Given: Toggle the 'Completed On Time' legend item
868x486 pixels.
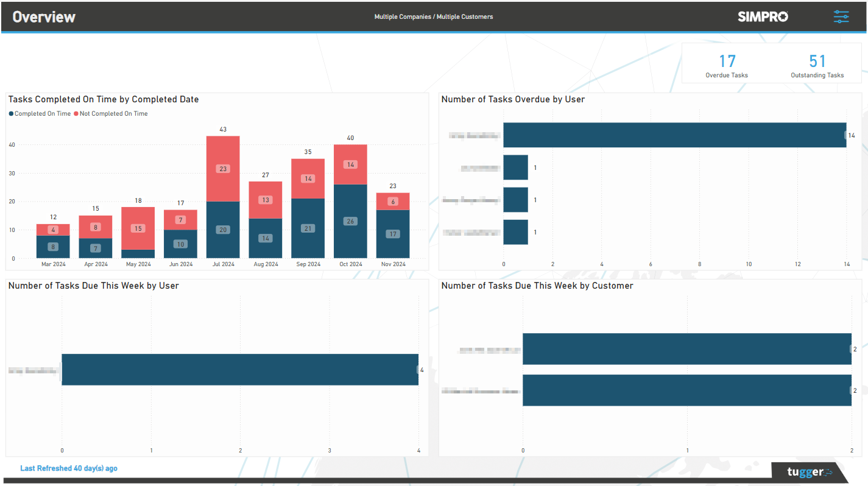Looking at the screenshot, I should (x=39, y=113).
